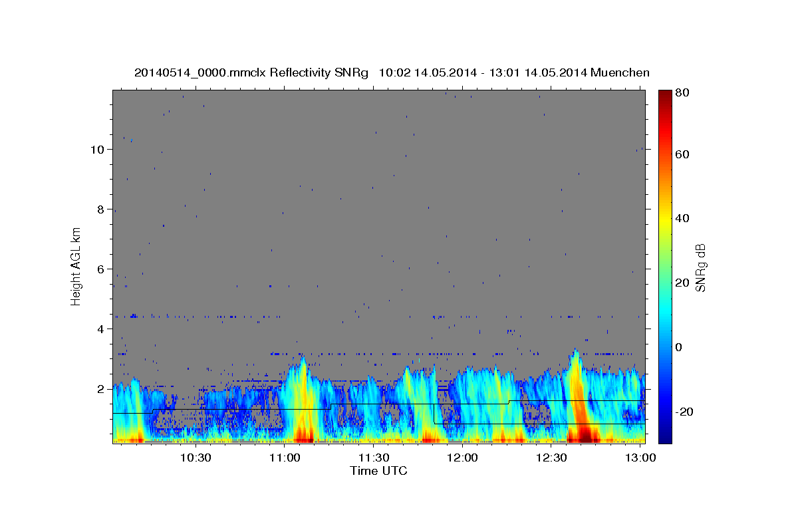Click the colorbar value -20
This screenshot has width=798, height=532.
(x=685, y=412)
